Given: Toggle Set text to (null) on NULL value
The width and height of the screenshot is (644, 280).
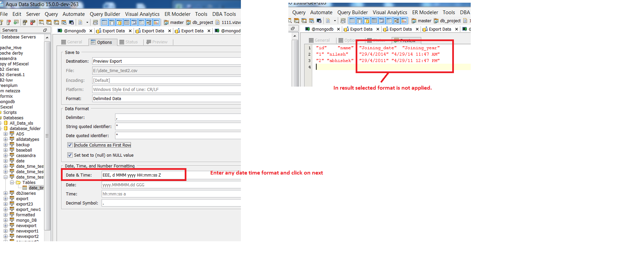Looking at the screenshot, I should click(70, 155).
